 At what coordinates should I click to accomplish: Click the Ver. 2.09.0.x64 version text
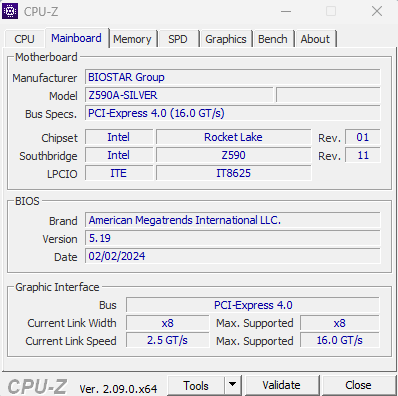[118, 389]
